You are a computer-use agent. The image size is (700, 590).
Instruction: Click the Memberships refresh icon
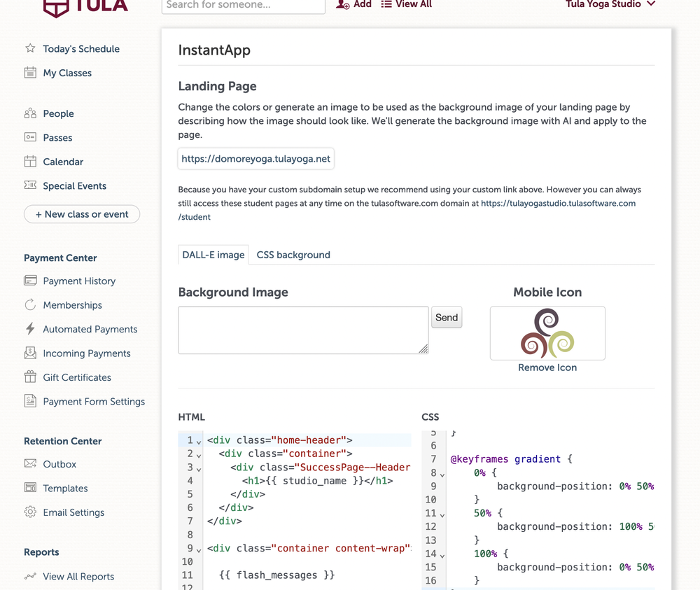pyautogui.click(x=30, y=304)
